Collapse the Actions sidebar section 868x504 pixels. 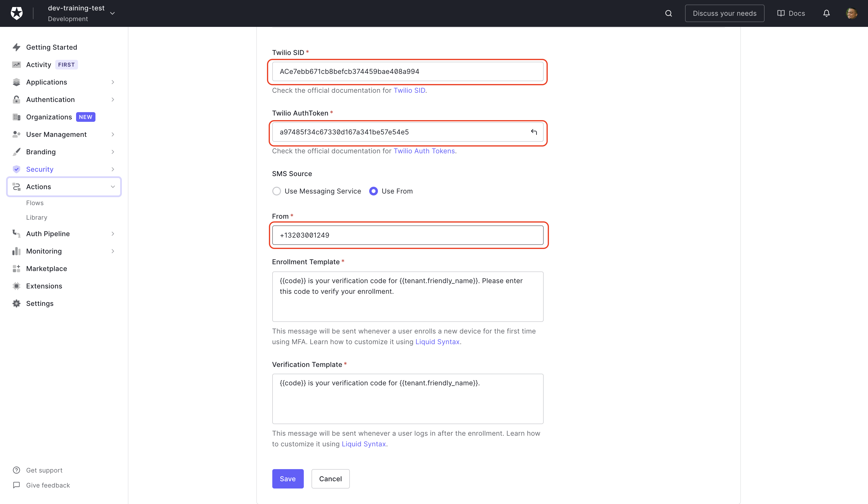pyautogui.click(x=113, y=186)
